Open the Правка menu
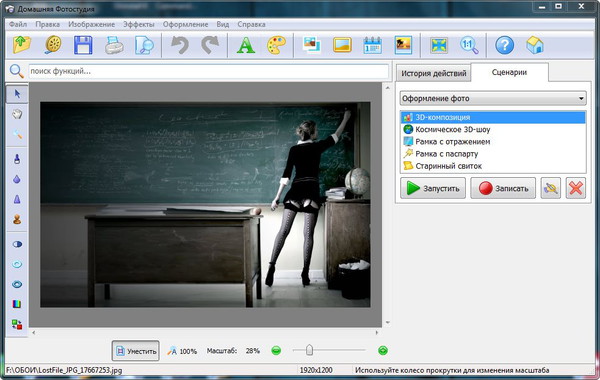Image resolution: width=600 pixels, height=380 pixels. tap(47, 24)
